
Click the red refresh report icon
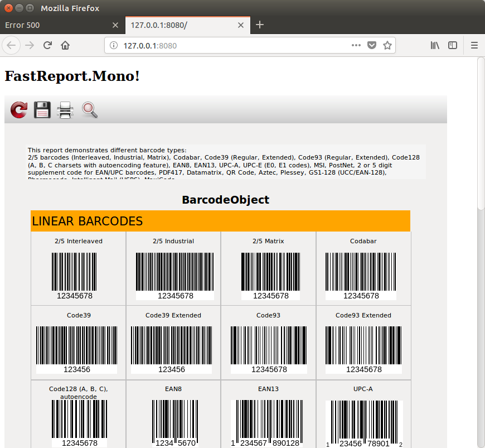(x=19, y=110)
